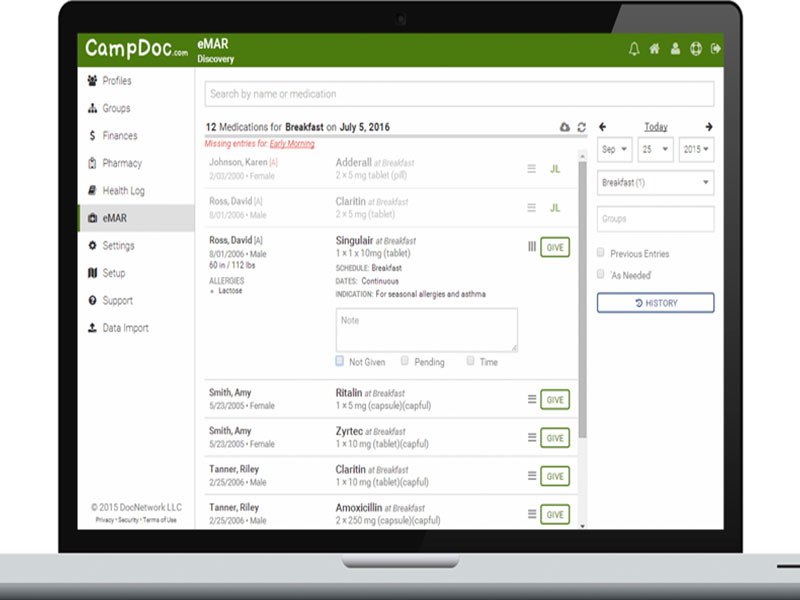Go to next day with right arrow
The width and height of the screenshot is (800, 600).
tap(709, 127)
